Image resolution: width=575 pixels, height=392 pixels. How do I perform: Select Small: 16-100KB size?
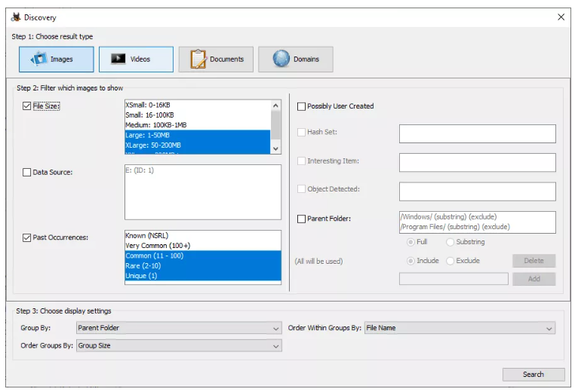(197, 115)
